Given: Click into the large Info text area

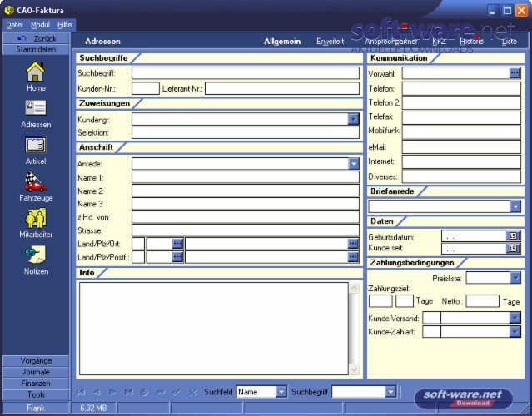Looking at the screenshot, I should click(214, 329).
